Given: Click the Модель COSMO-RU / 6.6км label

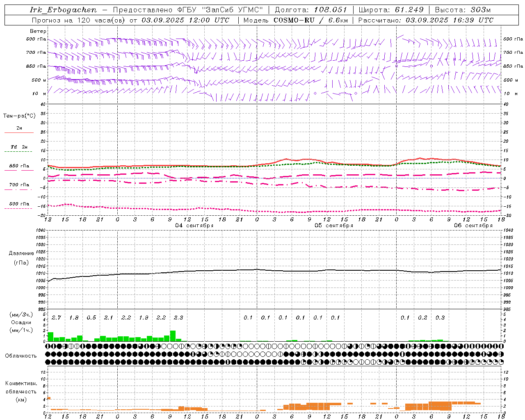Looking at the screenshot, I should pos(296,20).
